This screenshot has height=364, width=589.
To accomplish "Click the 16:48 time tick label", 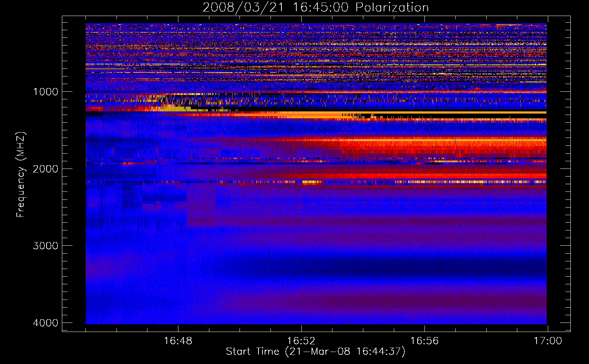I will coord(178,341).
